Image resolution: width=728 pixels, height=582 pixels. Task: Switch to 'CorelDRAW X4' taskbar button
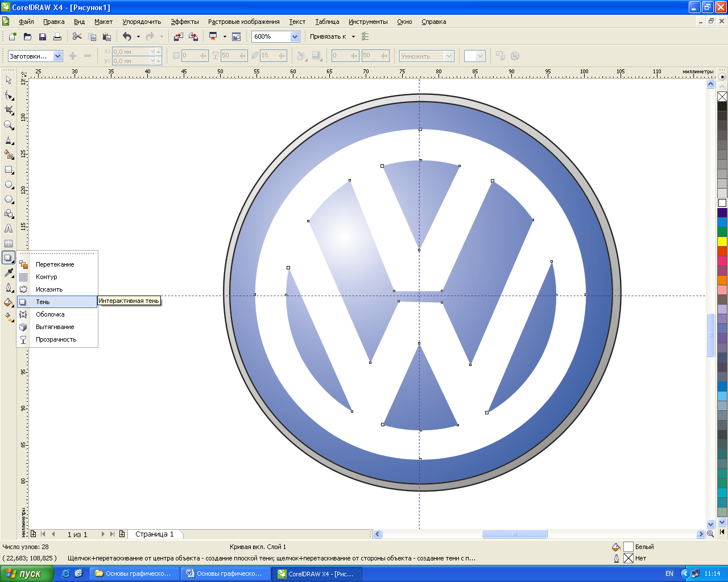pos(316,573)
